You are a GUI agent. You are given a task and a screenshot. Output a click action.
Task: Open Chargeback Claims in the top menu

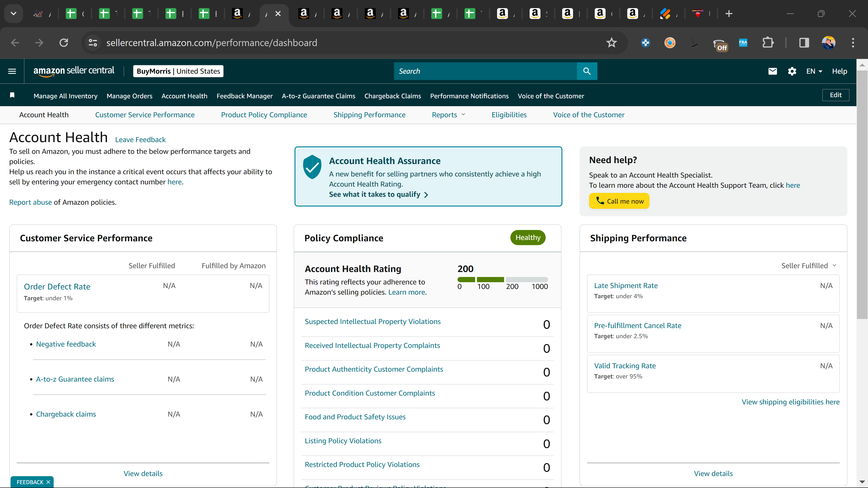click(393, 96)
